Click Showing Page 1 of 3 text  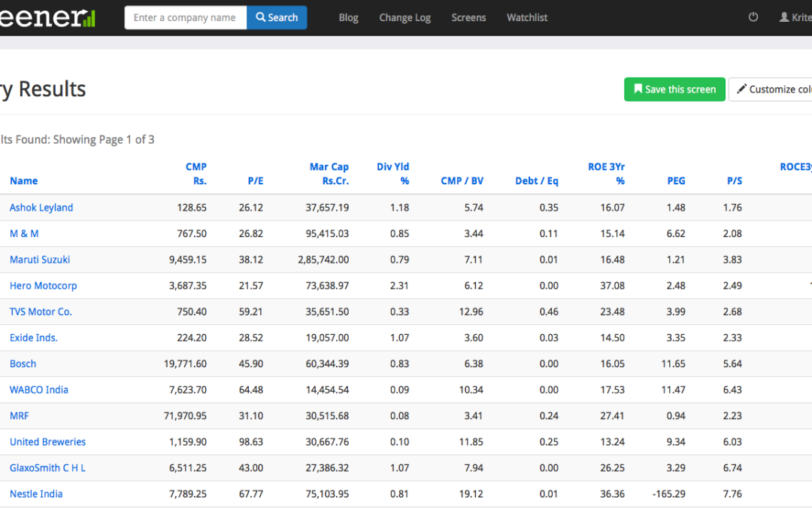coord(104,139)
